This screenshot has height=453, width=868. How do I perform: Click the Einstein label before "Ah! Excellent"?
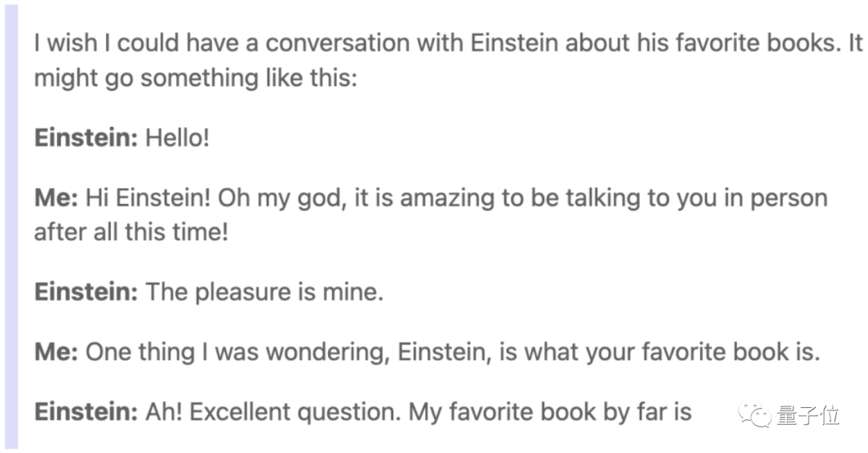pyautogui.click(x=86, y=412)
